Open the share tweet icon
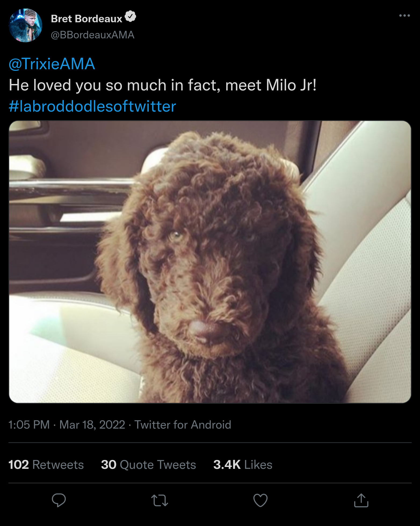Screen dimensions: 420x526 pos(361,500)
